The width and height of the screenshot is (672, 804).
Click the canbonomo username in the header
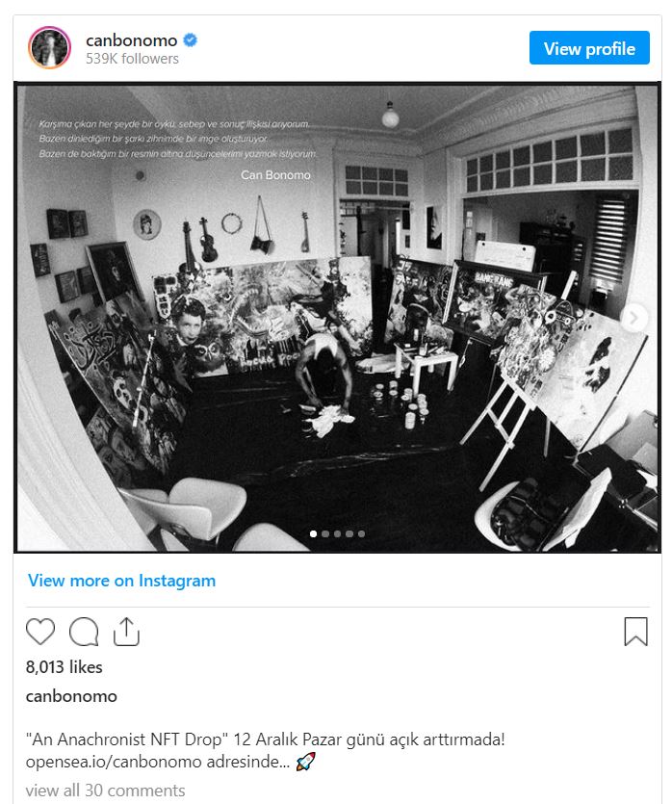tap(132, 40)
